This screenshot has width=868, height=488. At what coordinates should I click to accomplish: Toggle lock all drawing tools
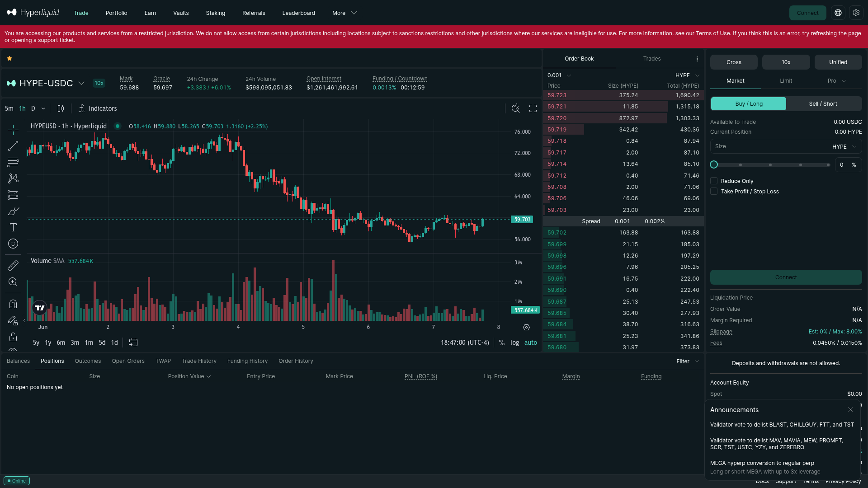[x=13, y=337]
